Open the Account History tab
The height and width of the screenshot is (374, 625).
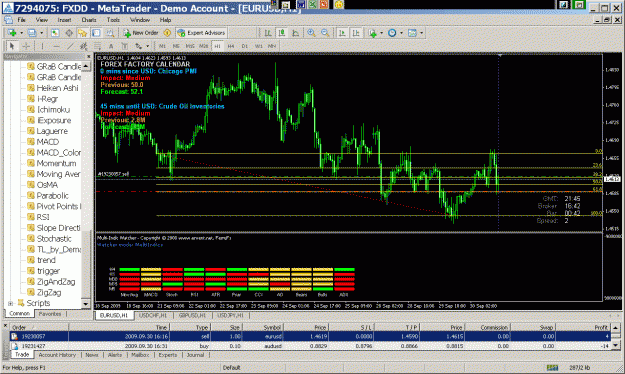[57, 355]
